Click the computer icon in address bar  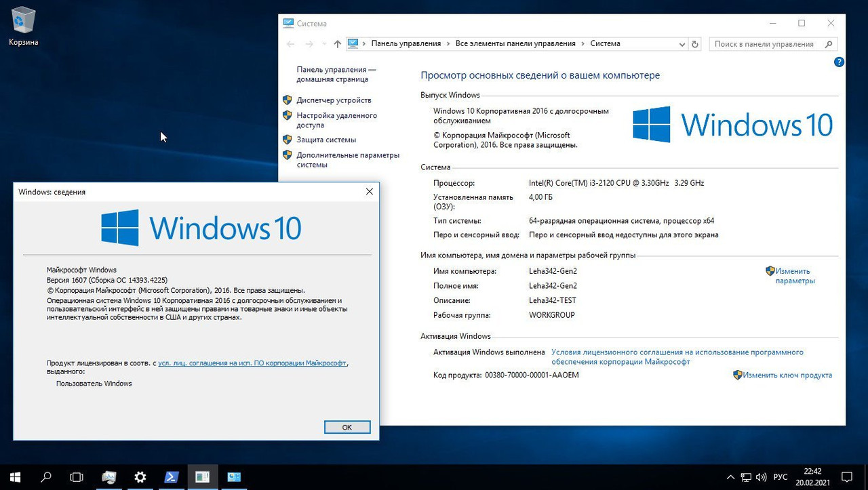[x=353, y=43]
